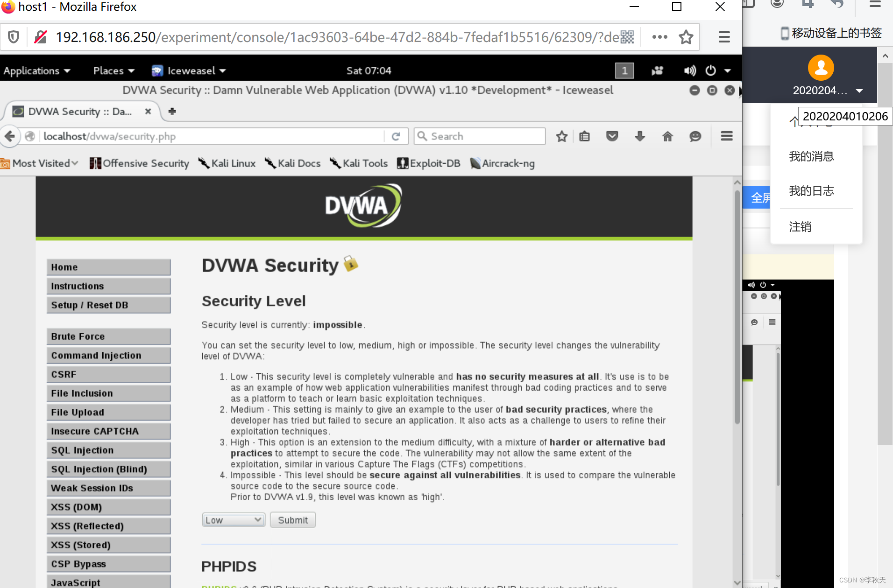Open CSRF module

click(108, 374)
